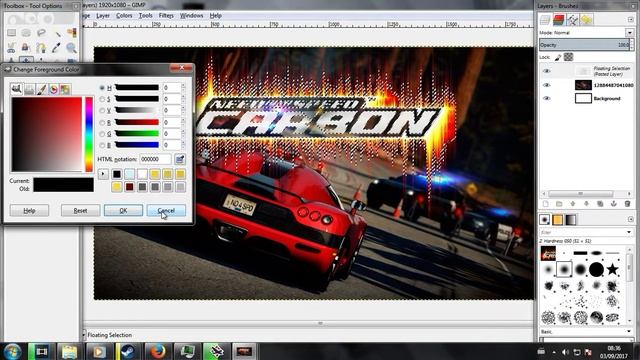The image size is (640, 360).
Task: Click the HTML notation input field
Action: click(x=156, y=159)
